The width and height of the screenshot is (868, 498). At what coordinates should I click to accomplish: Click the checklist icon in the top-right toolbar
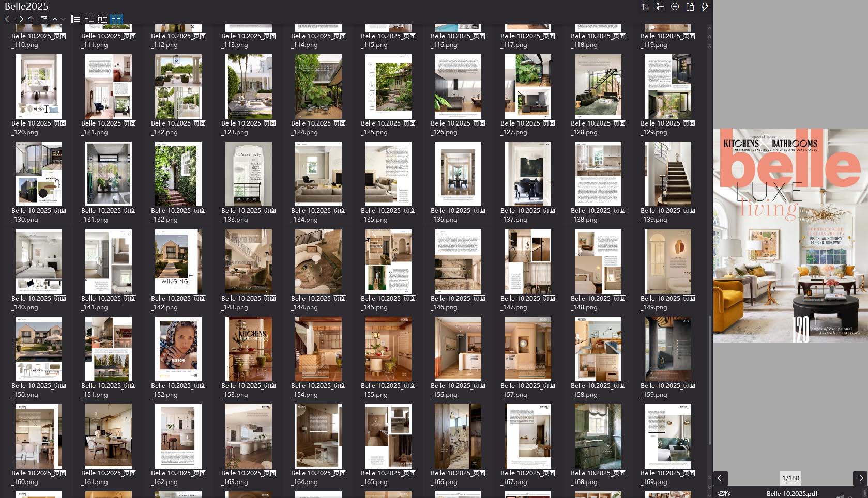click(x=660, y=7)
